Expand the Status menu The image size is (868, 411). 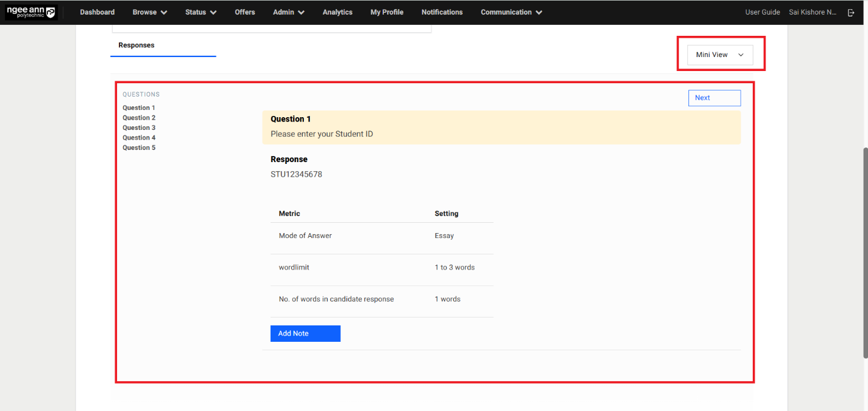tap(200, 12)
